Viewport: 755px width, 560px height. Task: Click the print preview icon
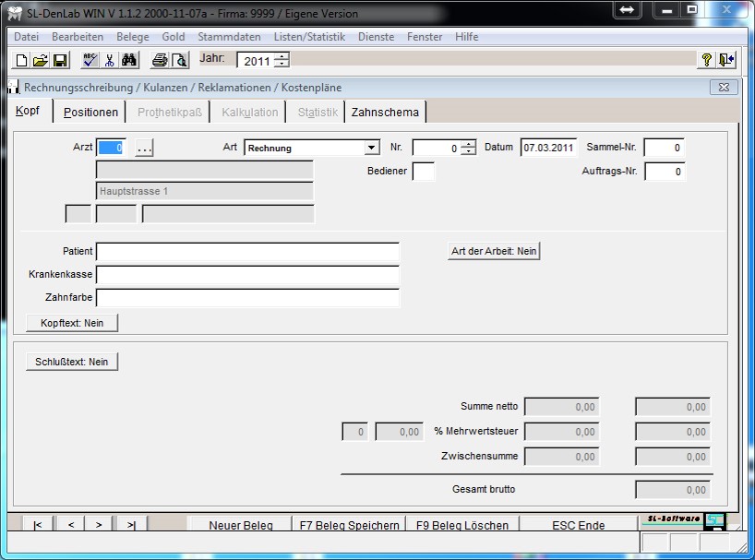[179, 60]
